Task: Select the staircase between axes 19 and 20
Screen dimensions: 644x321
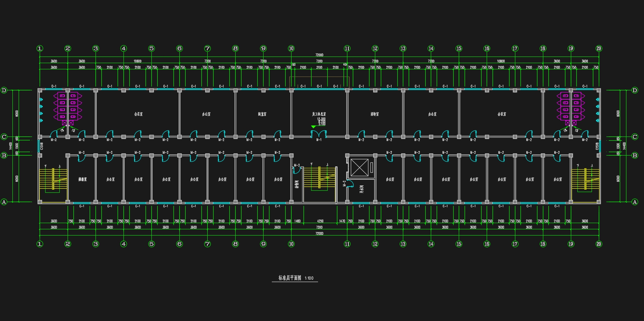Action: pos(585,179)
